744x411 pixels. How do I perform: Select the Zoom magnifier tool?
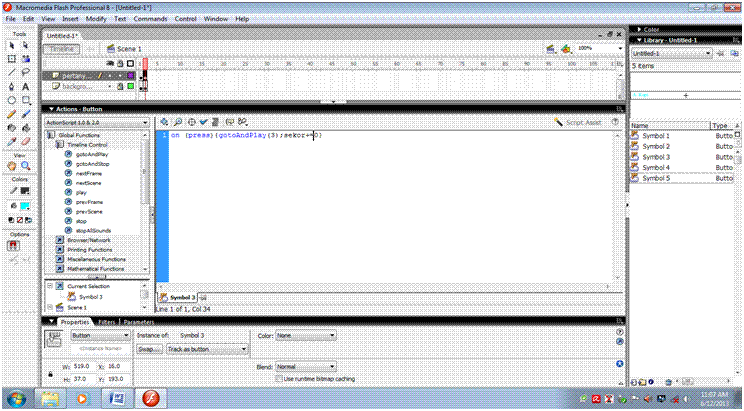tap(26, 166)
